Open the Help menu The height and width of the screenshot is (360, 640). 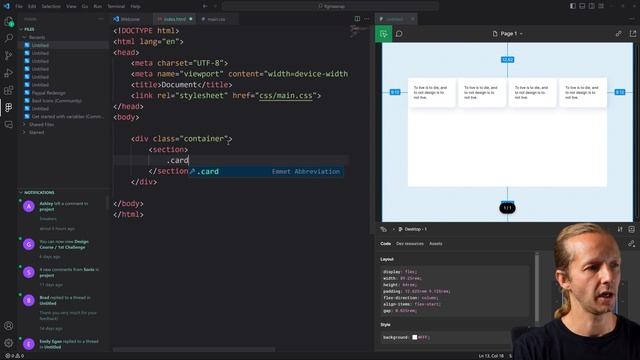coord(135,7)
